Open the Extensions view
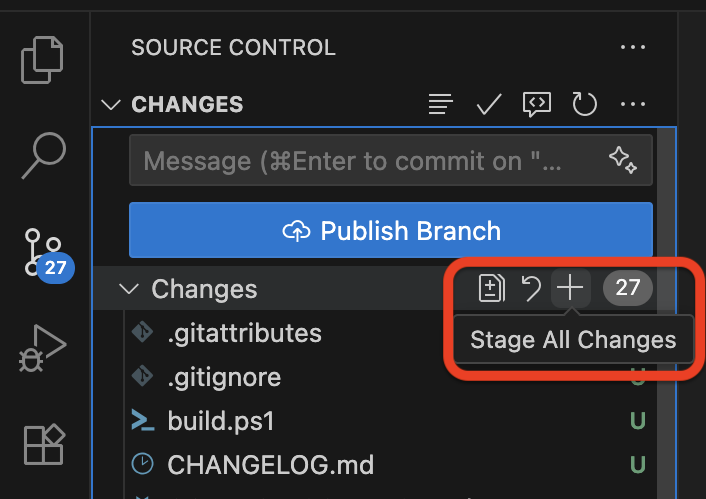Image resolution: width=706 pixels, height=499 pixels. (43, 444)
